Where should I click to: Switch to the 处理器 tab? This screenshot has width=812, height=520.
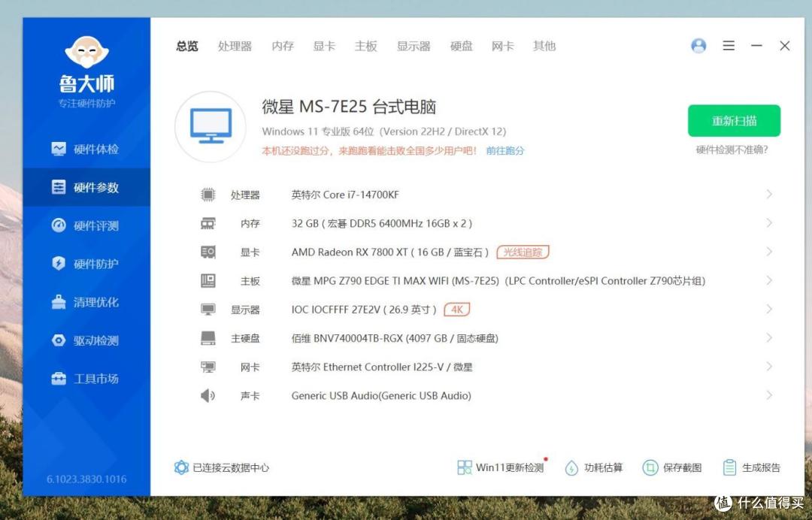click(235, 46)
